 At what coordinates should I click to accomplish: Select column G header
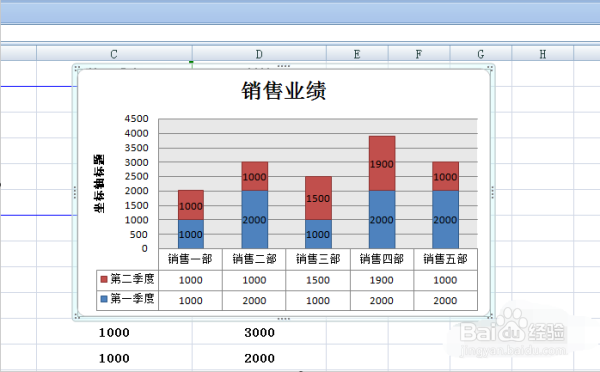point(481,54)
